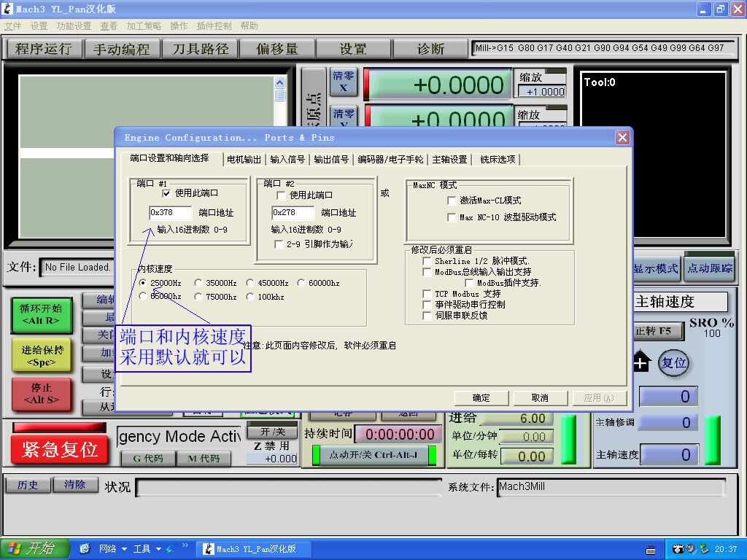Viewport: 747px width, 560px height.
Task: Check ModBus总线输入输出支持
Action: (x=427, y=272)
